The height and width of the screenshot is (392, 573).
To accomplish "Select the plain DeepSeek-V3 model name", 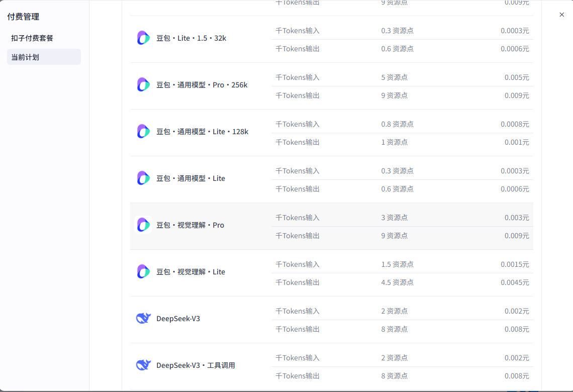I will point(178,319).
